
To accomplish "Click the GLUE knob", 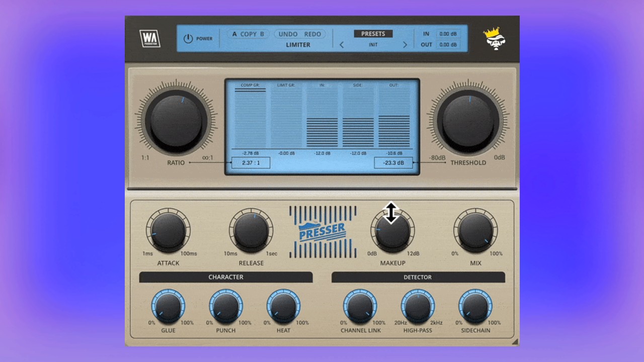I will [168, 307].
